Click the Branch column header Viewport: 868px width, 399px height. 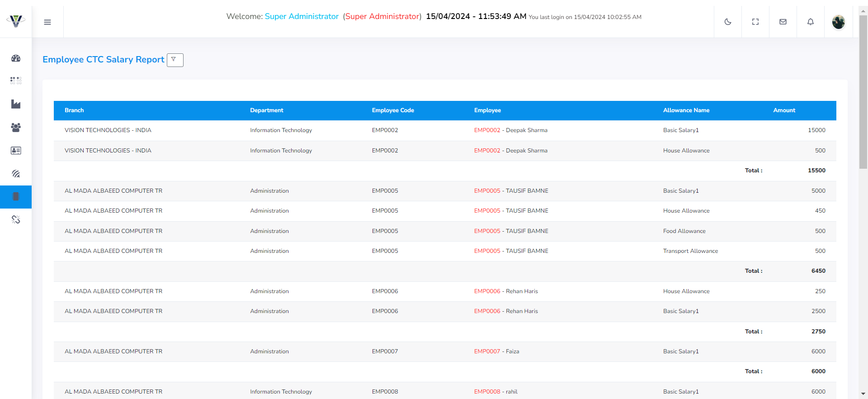coord(74,110)
